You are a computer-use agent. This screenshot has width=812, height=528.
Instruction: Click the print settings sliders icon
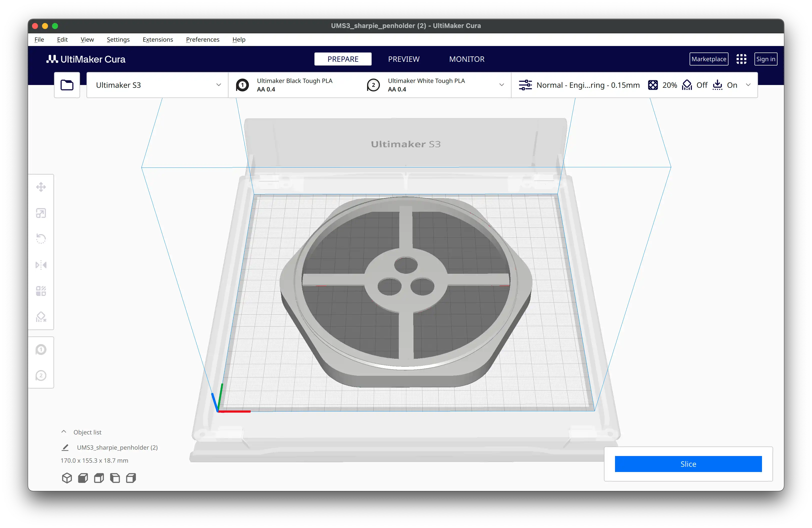[525, 85]
